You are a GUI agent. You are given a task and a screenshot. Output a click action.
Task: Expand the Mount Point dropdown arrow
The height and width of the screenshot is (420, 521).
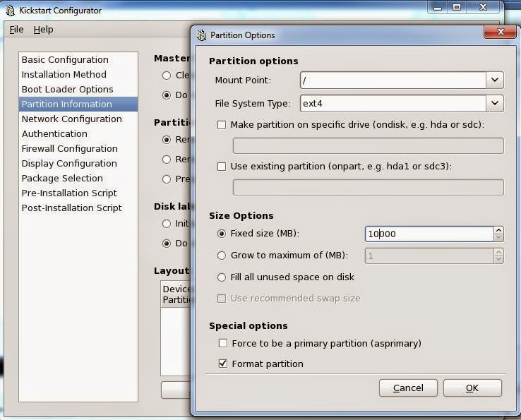pos(495,80)
